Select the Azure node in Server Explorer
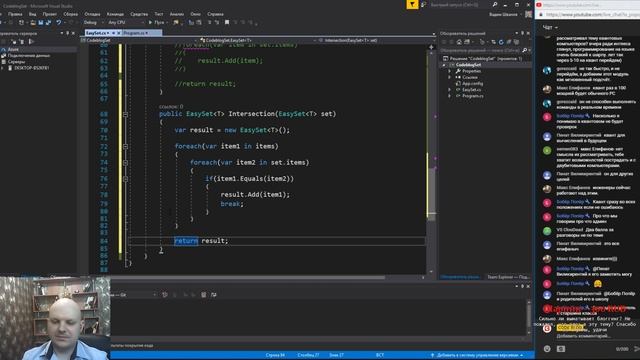This screenshot has width=640, height=360. 13,49
